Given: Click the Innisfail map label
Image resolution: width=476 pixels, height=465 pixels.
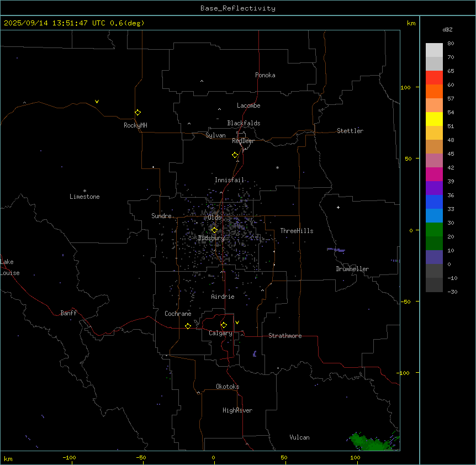Looking at the screenshot, I should pos(229,180).
